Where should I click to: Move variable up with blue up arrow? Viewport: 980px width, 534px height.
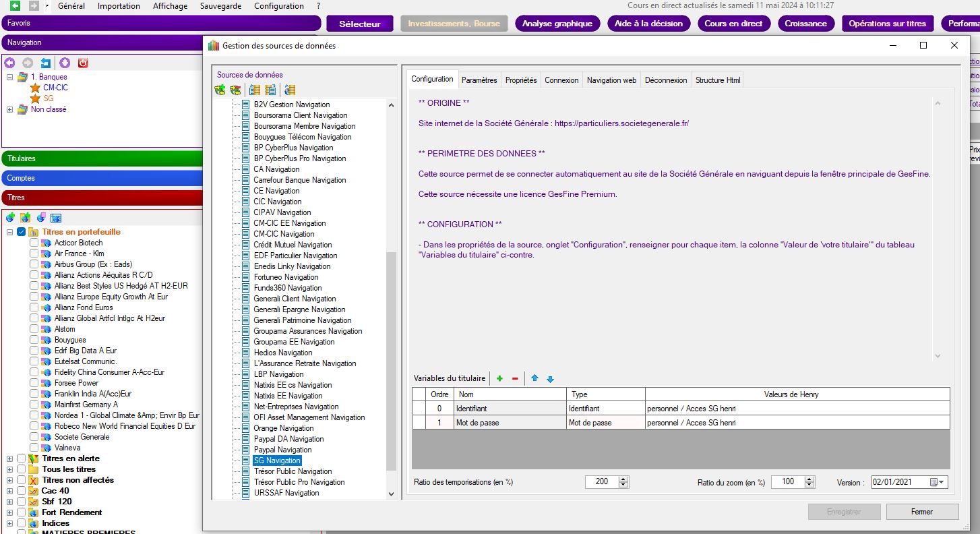pyautogui.click(x=534, y=379)
